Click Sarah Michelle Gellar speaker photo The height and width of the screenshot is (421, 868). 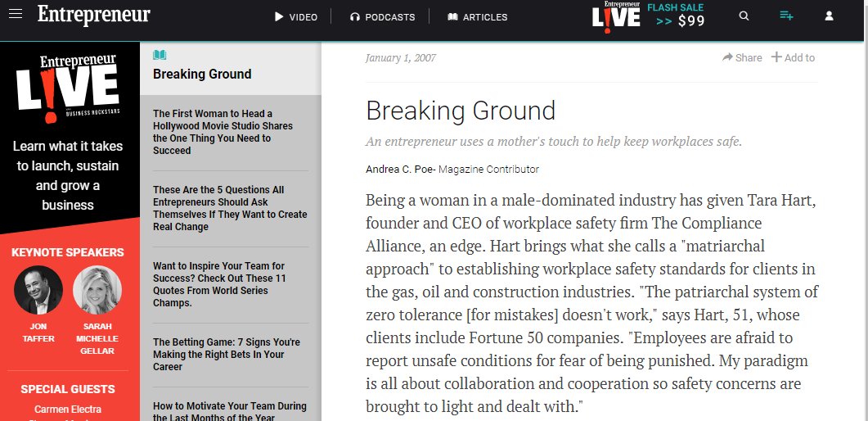[97, 290]
